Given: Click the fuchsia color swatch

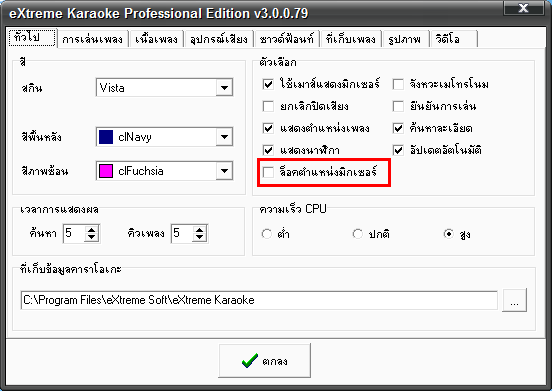Looking at the screenshot, I should [106, 171].
